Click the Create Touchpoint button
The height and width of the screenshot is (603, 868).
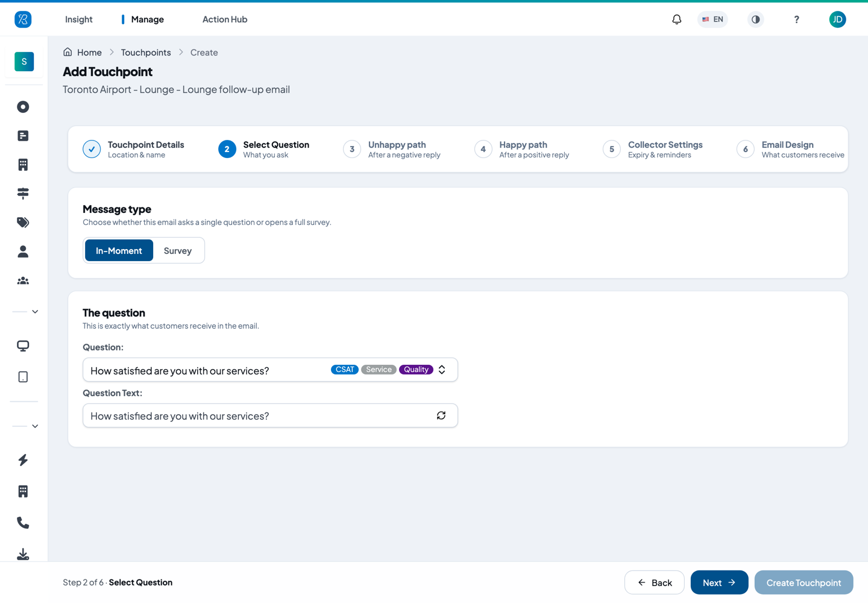click(804, 582)
